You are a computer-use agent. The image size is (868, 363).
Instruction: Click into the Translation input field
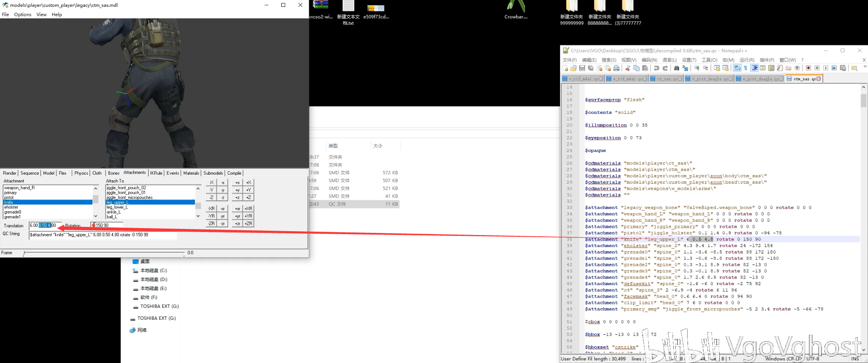click(45, 225)
